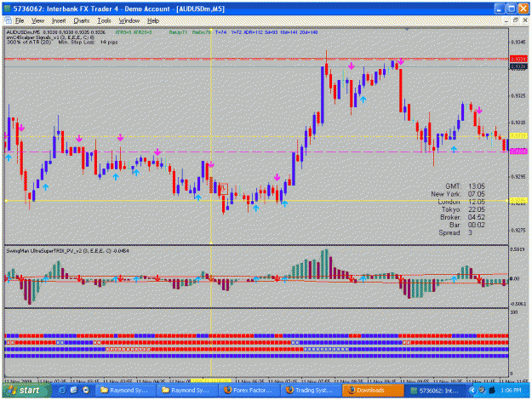The height and width of the screenshot is (400, 532).
Task: Click the -0.5061 indicator scale value
Action: (x=518, y=304)
